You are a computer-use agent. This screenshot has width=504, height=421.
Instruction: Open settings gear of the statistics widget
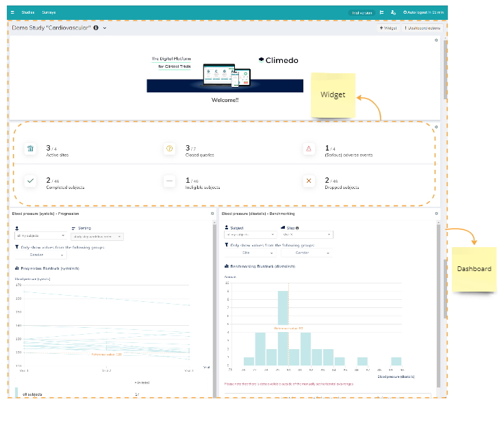pyautogui.click(x=436, y=127)
